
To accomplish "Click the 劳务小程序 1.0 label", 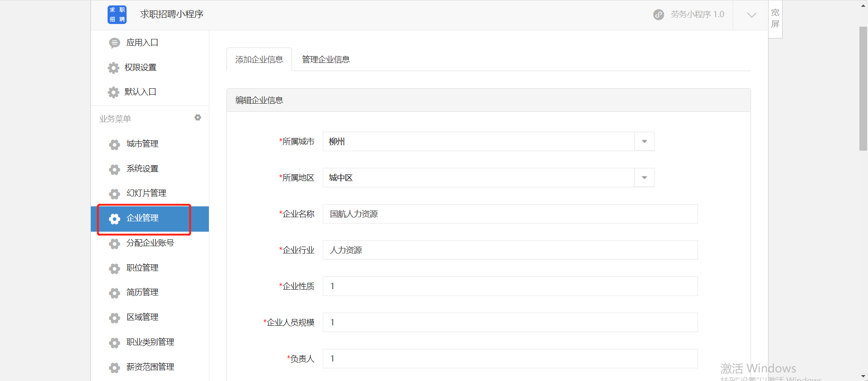I will 697,14.
